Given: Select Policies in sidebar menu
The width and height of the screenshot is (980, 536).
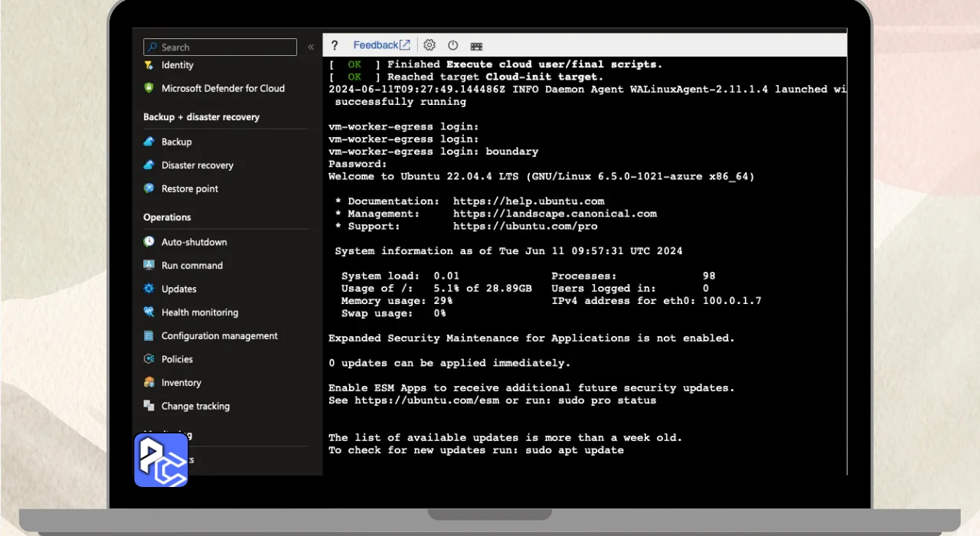Looking at the screenshot, I should click(177, 359).
